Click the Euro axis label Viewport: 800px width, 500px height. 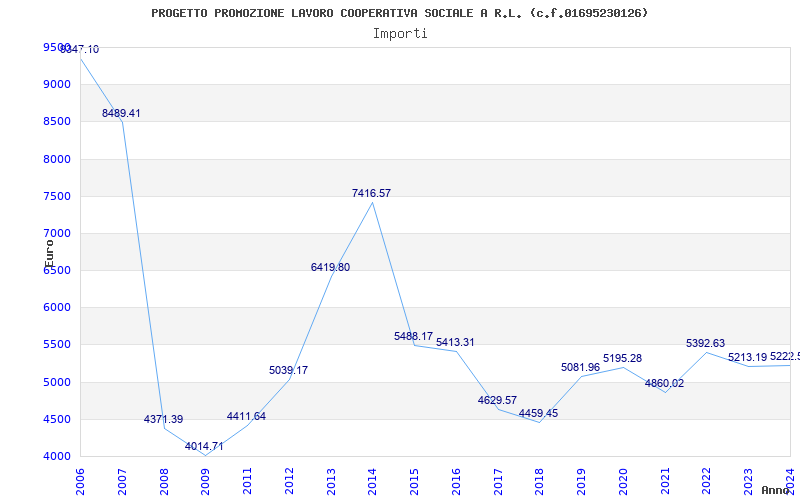(x=49, y=254)
